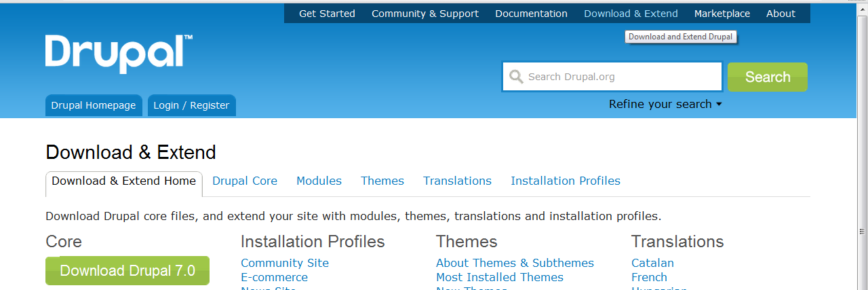Open About Themes & Subthemes link

point(515,263)
